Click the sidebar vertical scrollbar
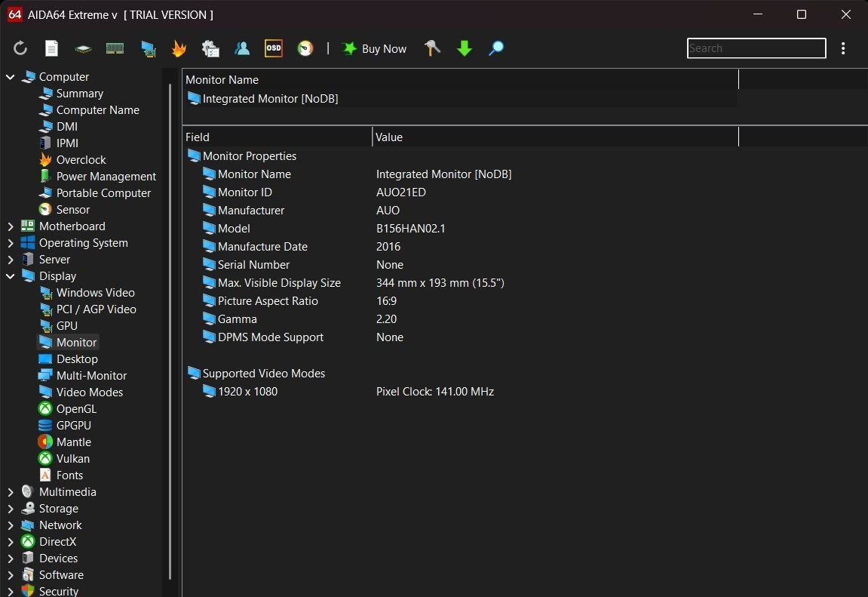Image resolution: width=868 pixels, height=597 pixels. coord(170,331)
